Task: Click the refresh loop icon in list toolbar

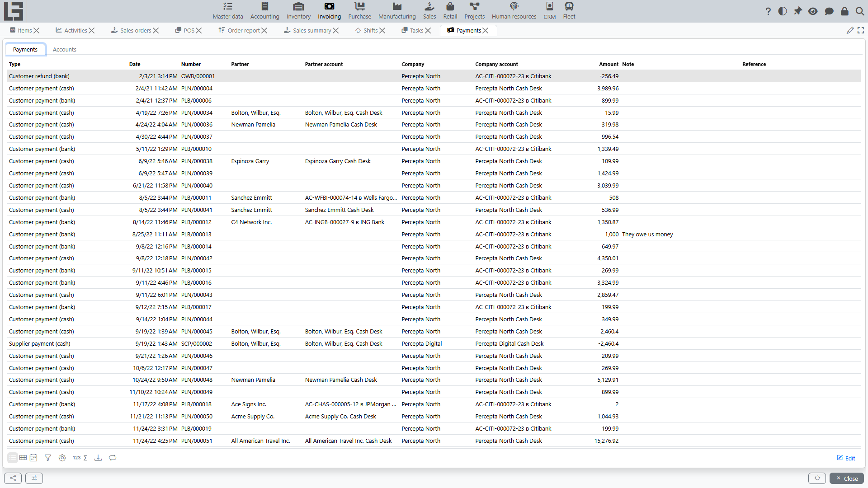Action: tap(113, 458)
